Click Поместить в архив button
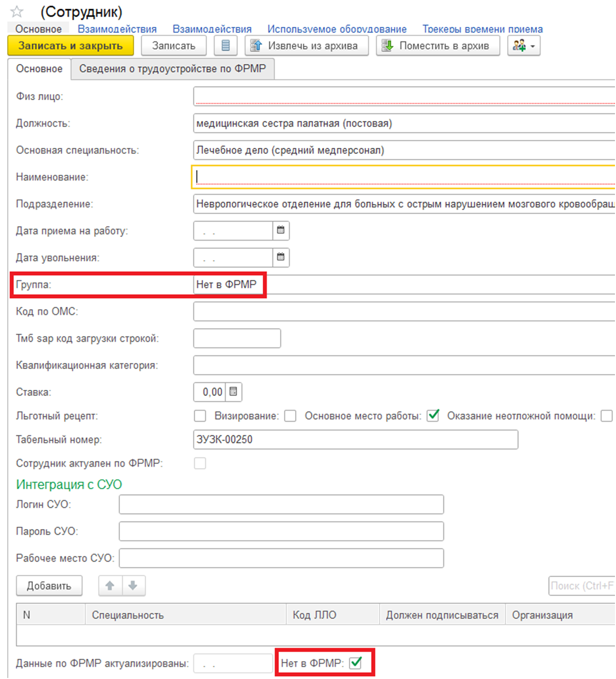This screenshot has width=616, height=679. [x=437, y=46]
